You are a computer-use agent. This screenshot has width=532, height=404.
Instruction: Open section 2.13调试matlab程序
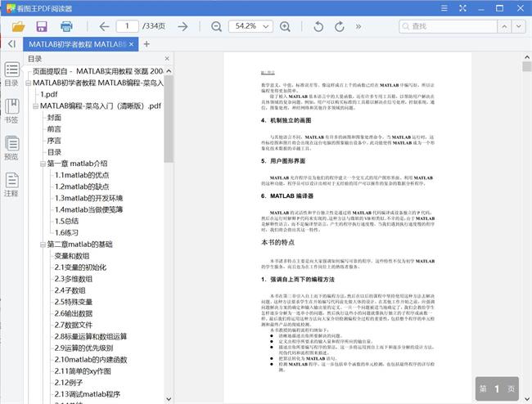(88, 394)
